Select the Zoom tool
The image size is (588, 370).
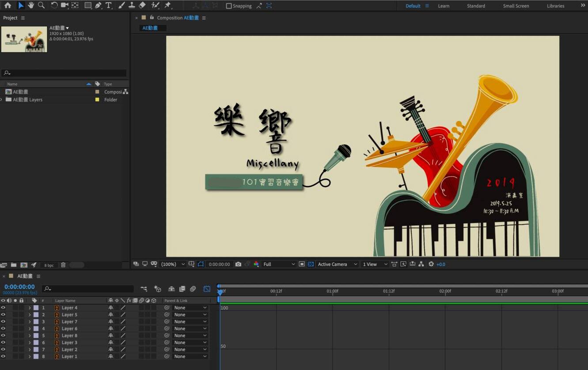[x=41, y=5]
